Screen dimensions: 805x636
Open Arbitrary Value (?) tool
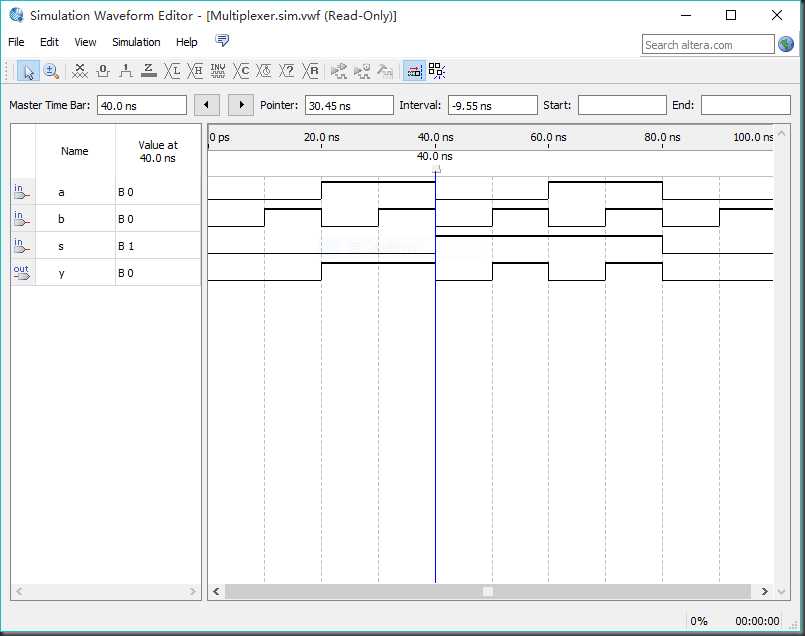pyautogui.click(x=288, y=71)
